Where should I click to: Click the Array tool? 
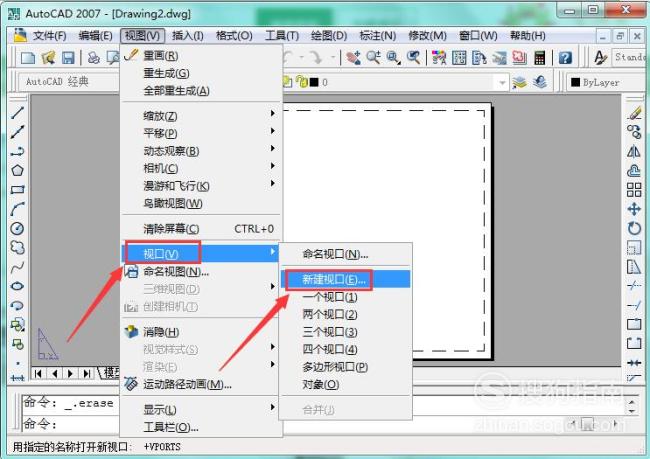(x=634, y=189)
